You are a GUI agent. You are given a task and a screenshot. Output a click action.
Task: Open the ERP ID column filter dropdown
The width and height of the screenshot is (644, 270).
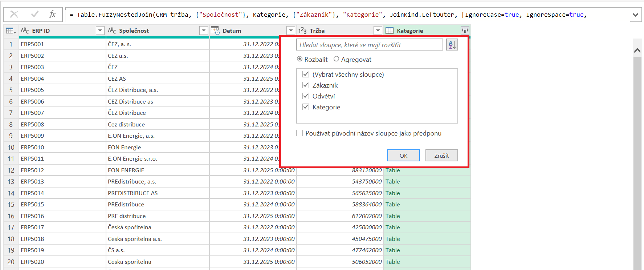point(100,31)
